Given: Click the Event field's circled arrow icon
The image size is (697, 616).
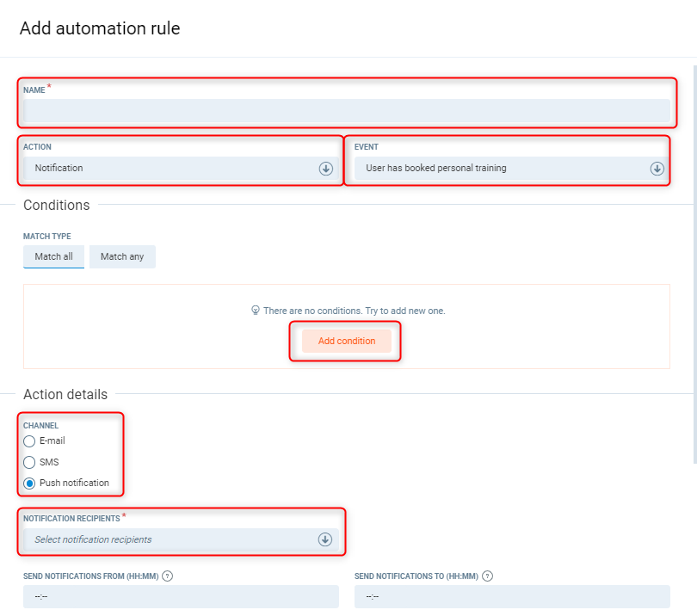Looking at the screenshot, I should click(657, 169).
